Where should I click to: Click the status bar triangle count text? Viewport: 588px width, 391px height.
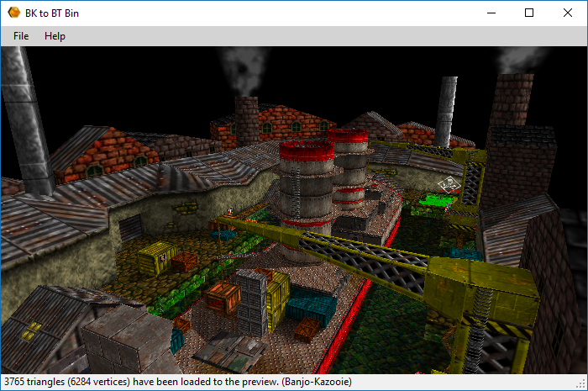pos(178,382)
